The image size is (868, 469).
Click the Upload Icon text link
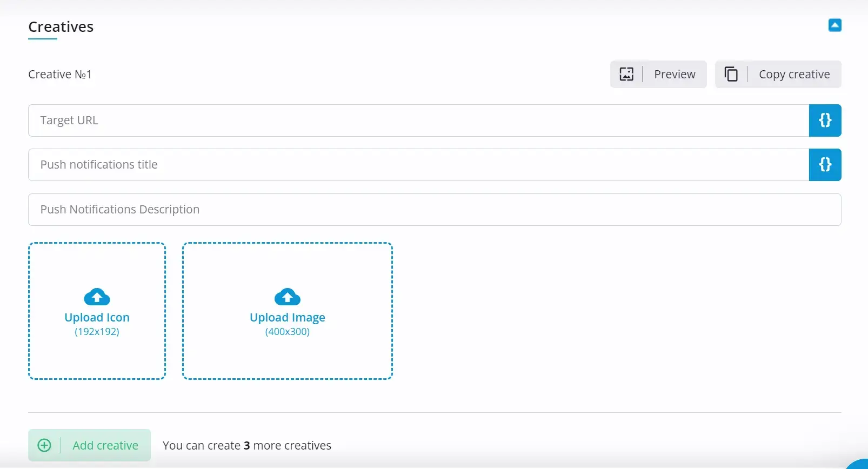[97, 318]
